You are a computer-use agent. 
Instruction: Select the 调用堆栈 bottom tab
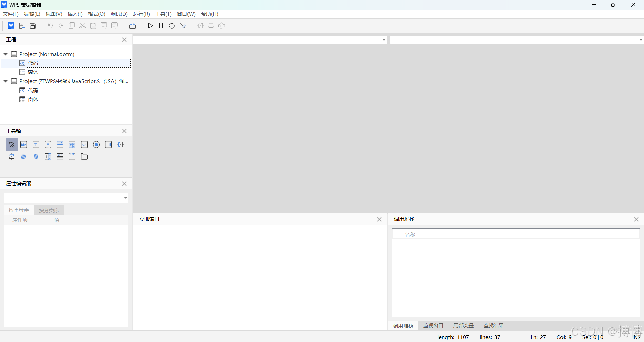[403, 326]
